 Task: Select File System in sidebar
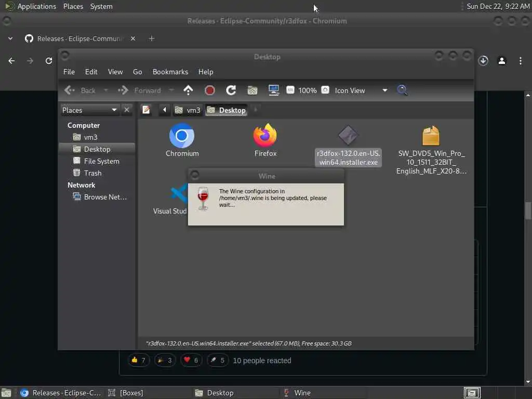pyautogui.click(x=97, y=161)
